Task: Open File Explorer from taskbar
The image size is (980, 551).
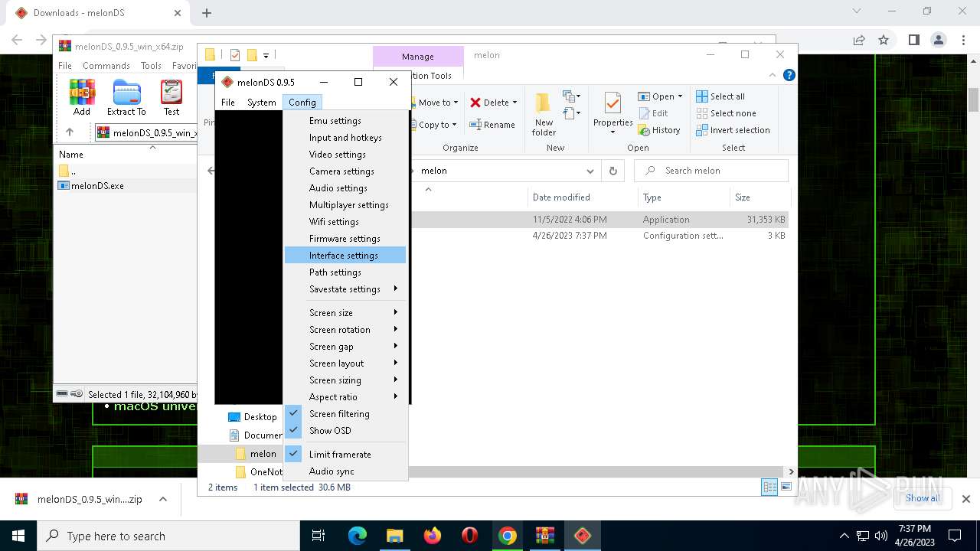Action: point(395,536)
